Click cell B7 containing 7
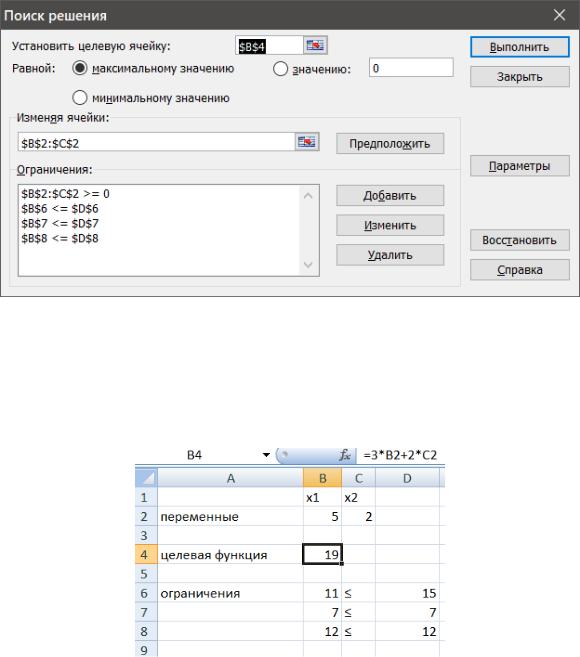This screenshot has height=657, width=580. [322, 612]
